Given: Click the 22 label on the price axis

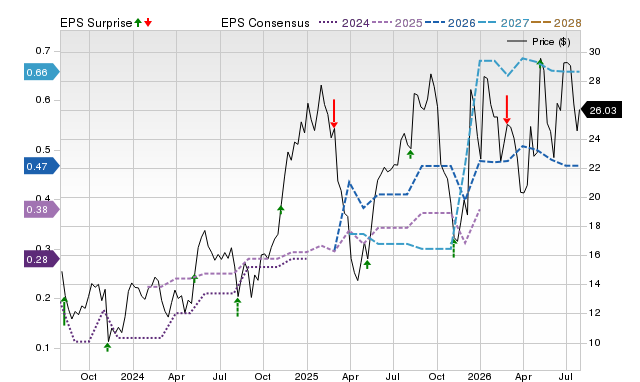Looking at the screenshot, I should click(x=594, y=168).
